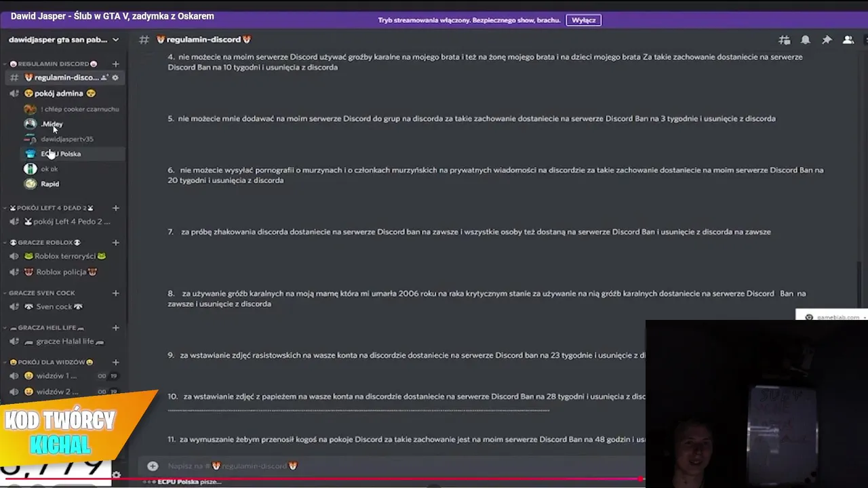Click rule 7 about hacking discord
This screenshot has height=488, width=868.
tap(469, 232)
